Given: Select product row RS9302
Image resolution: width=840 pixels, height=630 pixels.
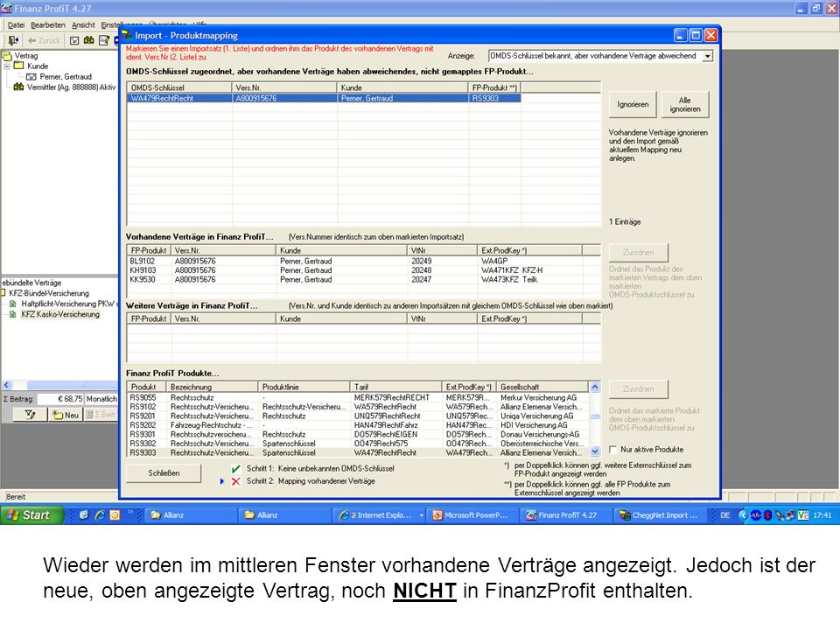Looking at the screenshot, I should pyautogui.click(x=358, y=444).
